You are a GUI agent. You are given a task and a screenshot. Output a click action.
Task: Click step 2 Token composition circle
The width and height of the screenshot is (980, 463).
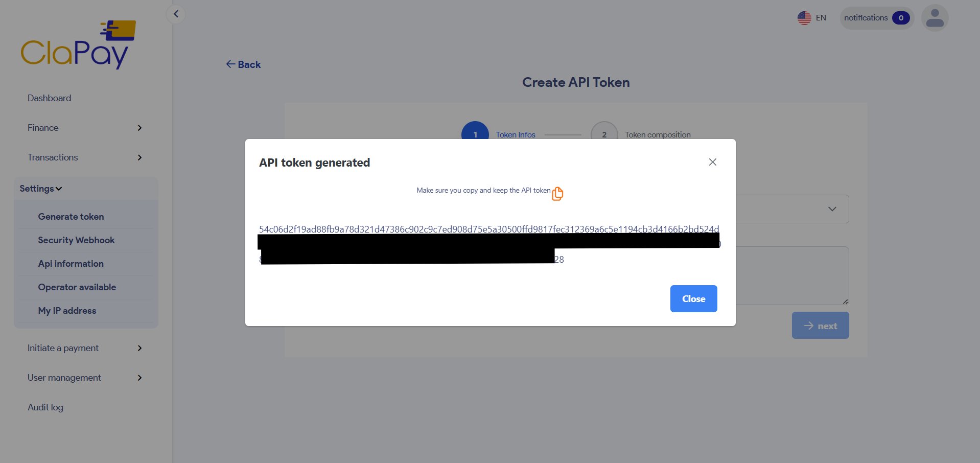click(x=604, y=134)
